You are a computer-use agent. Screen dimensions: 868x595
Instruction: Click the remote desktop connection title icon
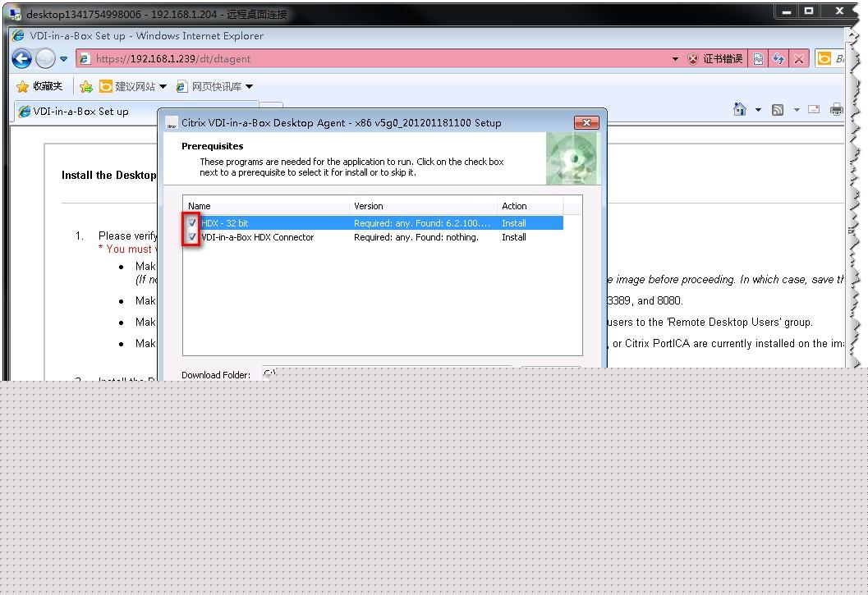pos(15,13)
